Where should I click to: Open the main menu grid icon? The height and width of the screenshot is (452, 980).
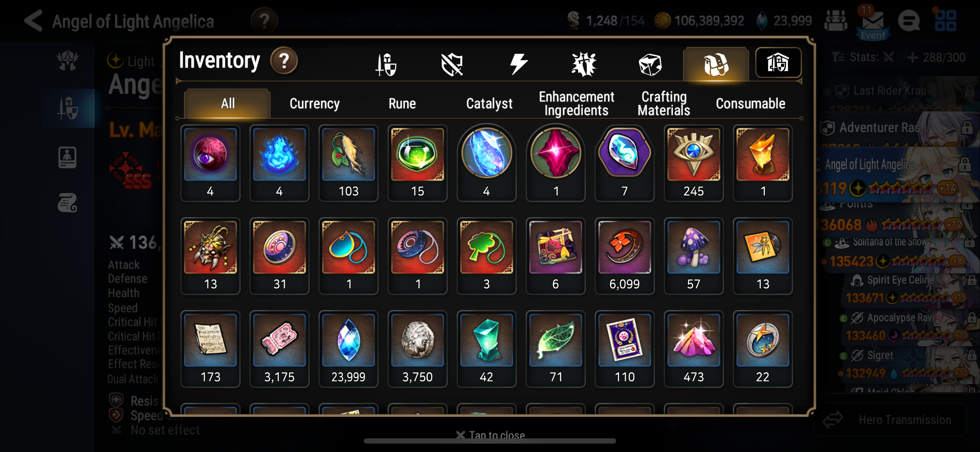945,21
